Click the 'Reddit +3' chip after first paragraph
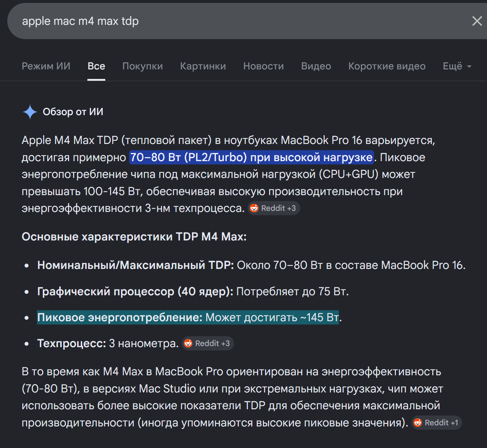 (x=274, y=208)
